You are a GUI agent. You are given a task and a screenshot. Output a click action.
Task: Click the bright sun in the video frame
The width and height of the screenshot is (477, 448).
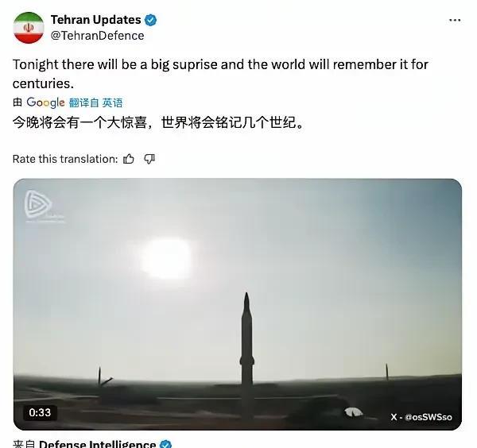click(x=167, y=258)
